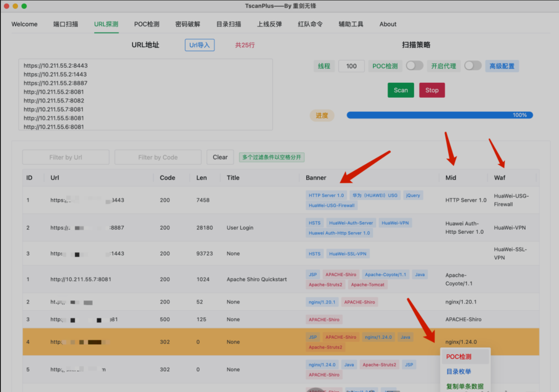Choose 目录枚举 in the context menu
The height and width of the screenshot is (392, 559).
click(x=459, y=371)
